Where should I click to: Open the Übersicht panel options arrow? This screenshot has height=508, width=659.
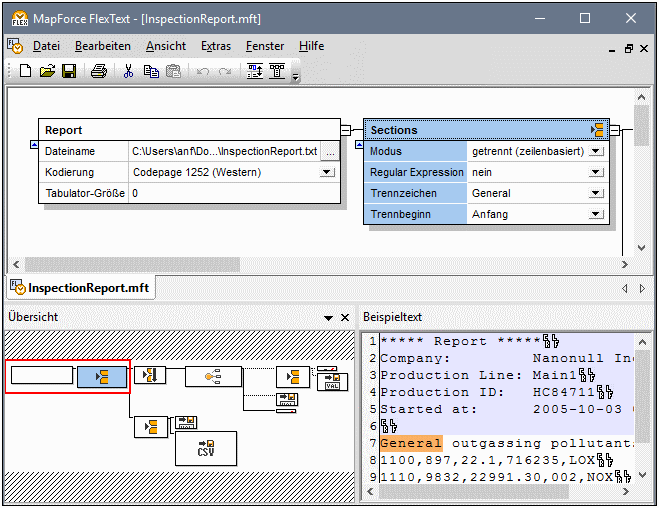[x=328, y=317]
